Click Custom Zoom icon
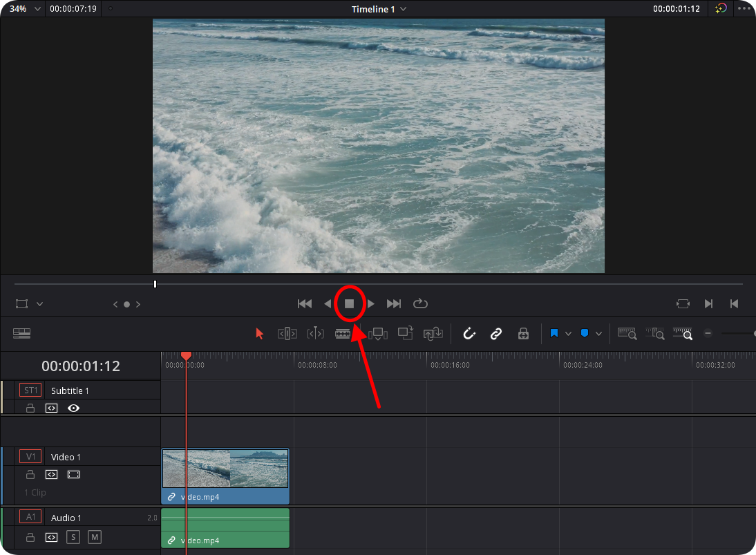The width and height of the screenshot is (756, 555). tap(683, 333)
